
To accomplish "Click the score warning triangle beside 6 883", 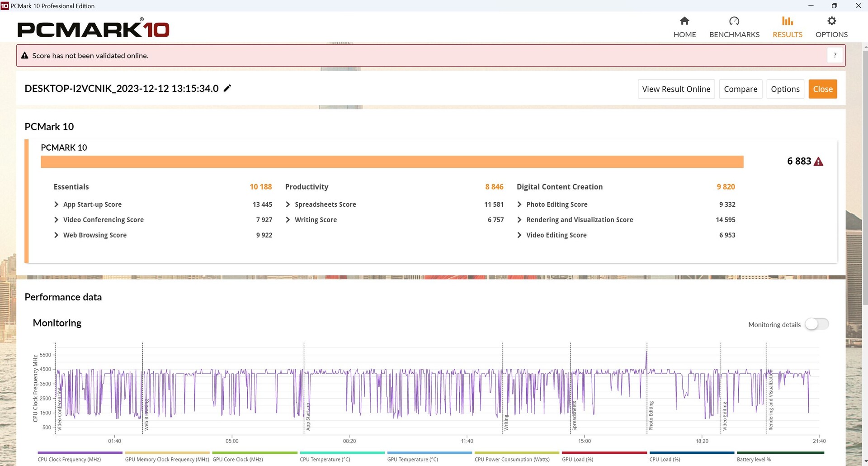I will click(818, 162).
